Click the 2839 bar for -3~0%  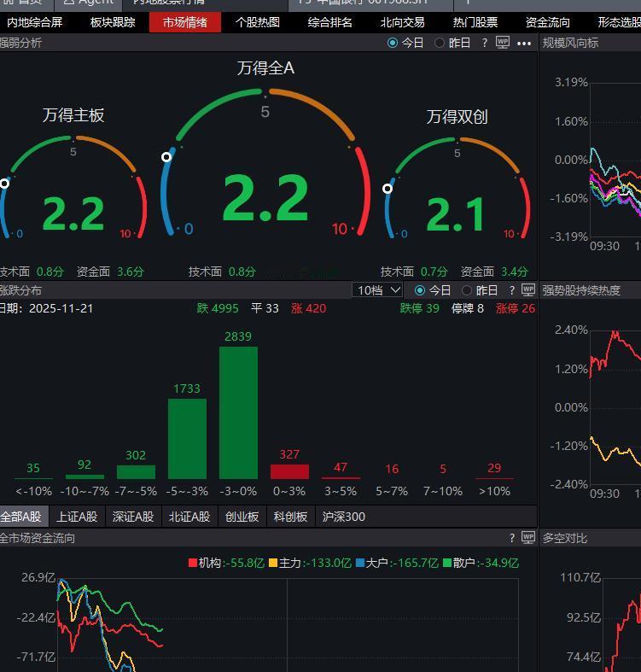(238, 412)
